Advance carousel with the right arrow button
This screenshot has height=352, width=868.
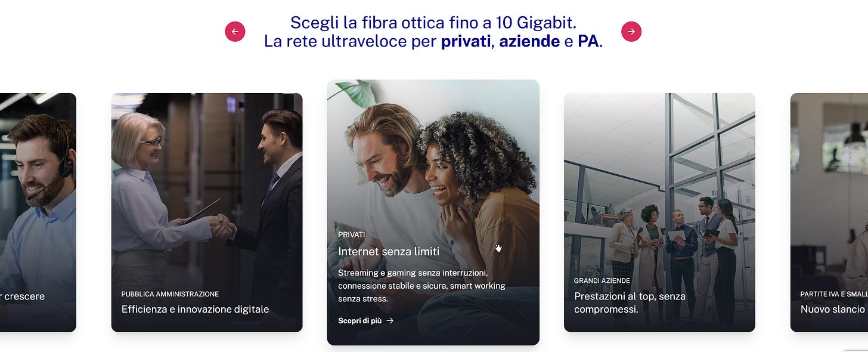pyautogui.click(x=631, y=32)
